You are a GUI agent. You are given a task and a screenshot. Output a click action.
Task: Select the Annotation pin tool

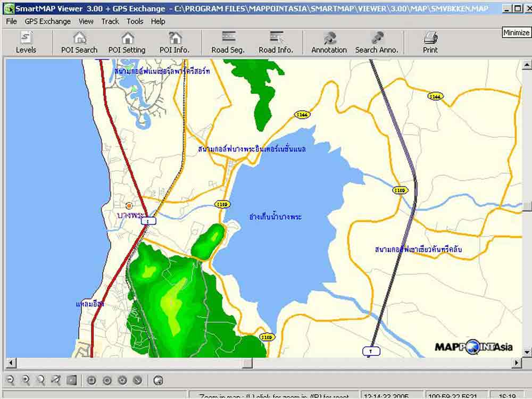[x=329, y=42]
